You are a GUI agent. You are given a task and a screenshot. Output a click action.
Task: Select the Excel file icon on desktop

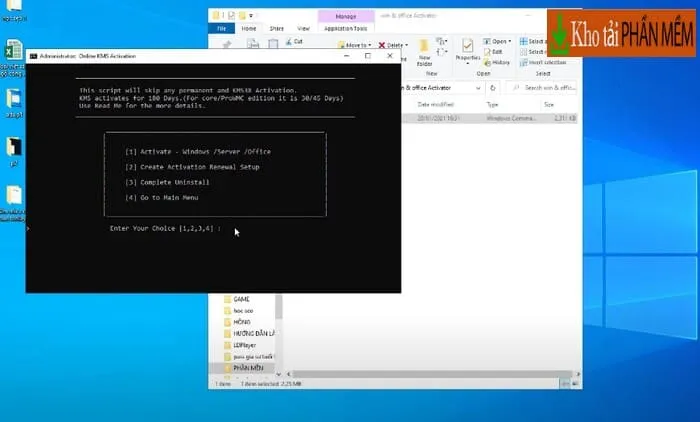coord(14,49)
